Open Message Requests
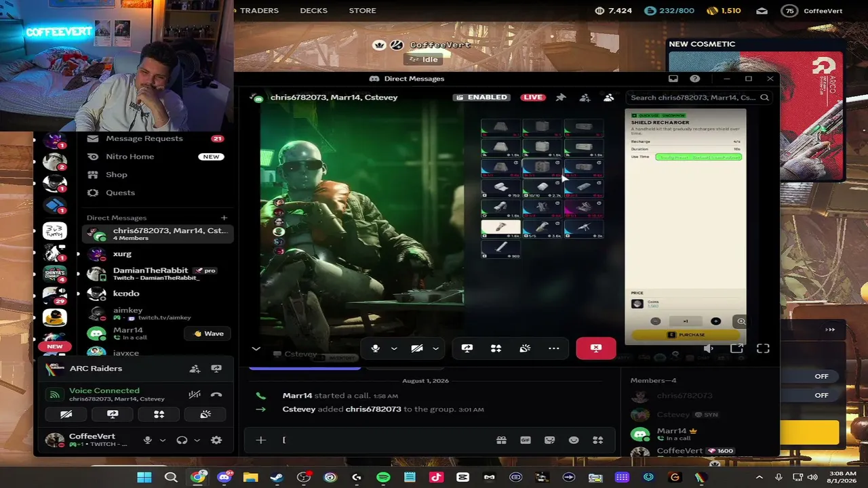 coord(156,138)
